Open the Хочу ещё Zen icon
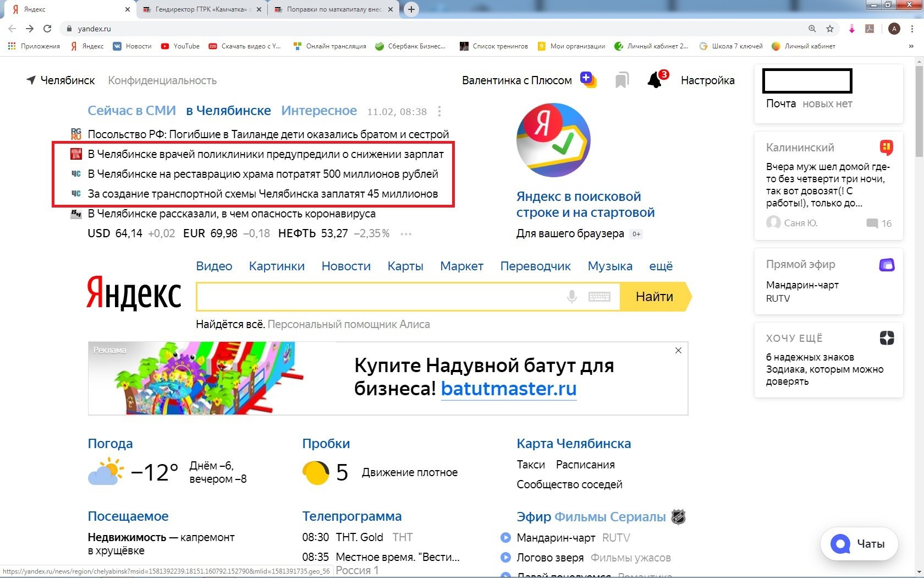Screen dimensions: 924x578 click(x=887, y=337)
